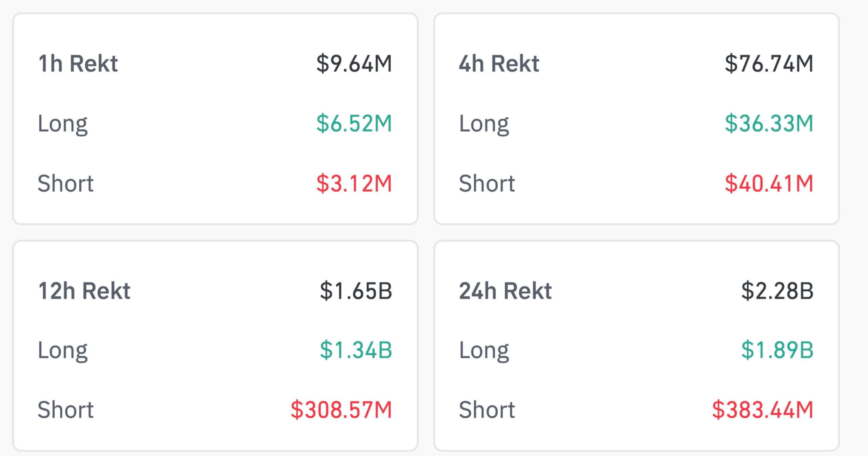The height and width of the screenshot is (456, 868).
Task: Click the $3.12M short liquidation value
Action: 354,183
